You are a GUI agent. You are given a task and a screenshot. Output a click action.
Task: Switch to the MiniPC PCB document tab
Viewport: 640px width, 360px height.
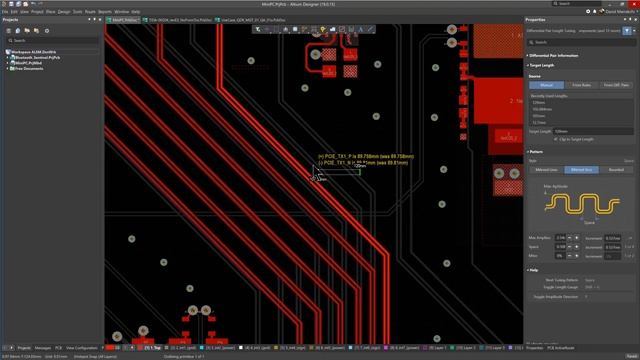point(123,20)
